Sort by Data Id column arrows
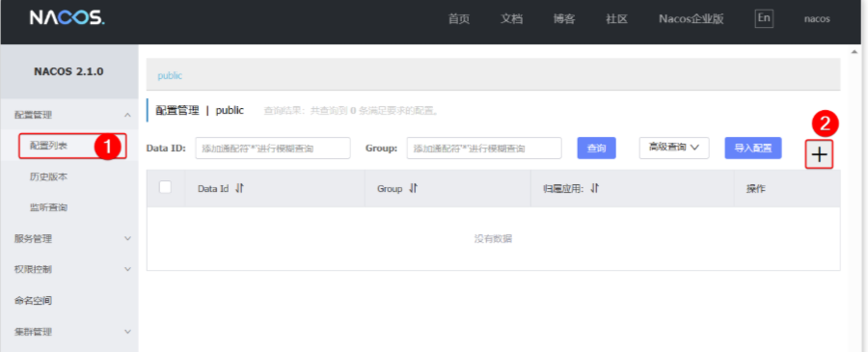Screen dimensions: 868x352 pos(239,188)
